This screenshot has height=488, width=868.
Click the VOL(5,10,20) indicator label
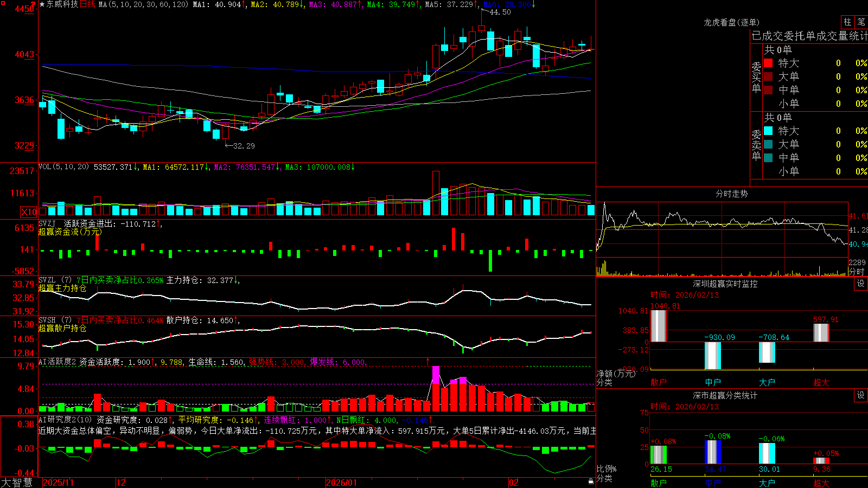[64, 167]
